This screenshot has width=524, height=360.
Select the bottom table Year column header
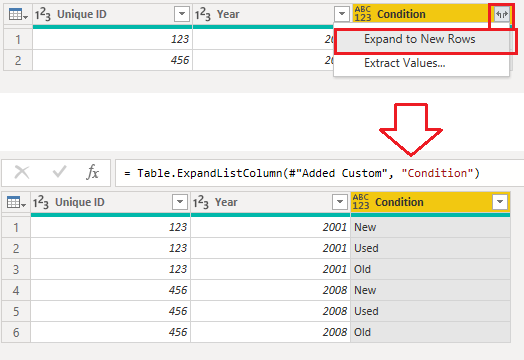pyautogui.click(x=270, y=202)
